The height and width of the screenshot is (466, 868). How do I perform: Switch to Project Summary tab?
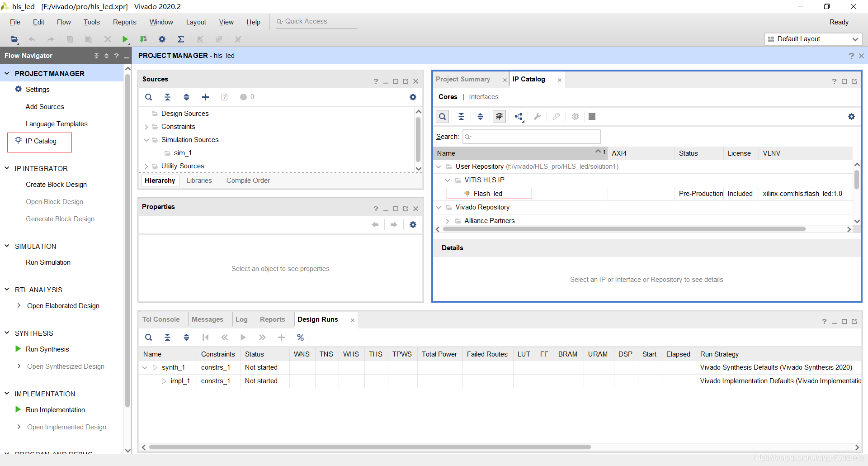463,79
